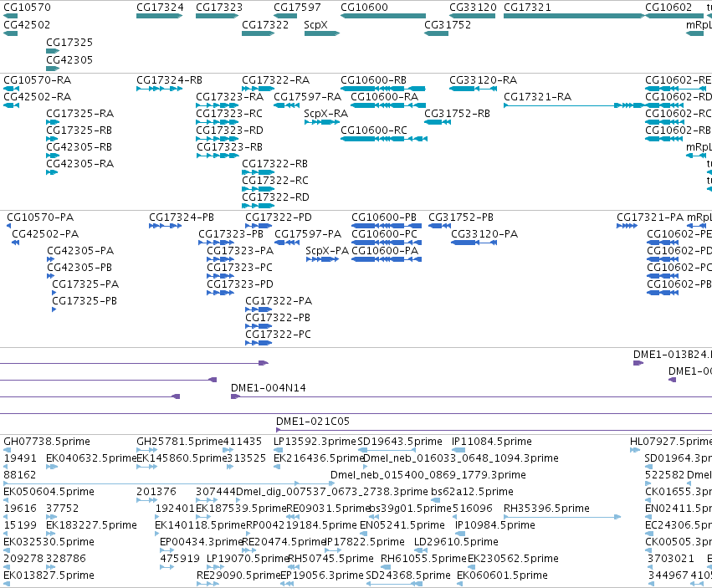712x588 pixels.
Task: Open the DME1-004N14 BAC label
Action: 269,388
